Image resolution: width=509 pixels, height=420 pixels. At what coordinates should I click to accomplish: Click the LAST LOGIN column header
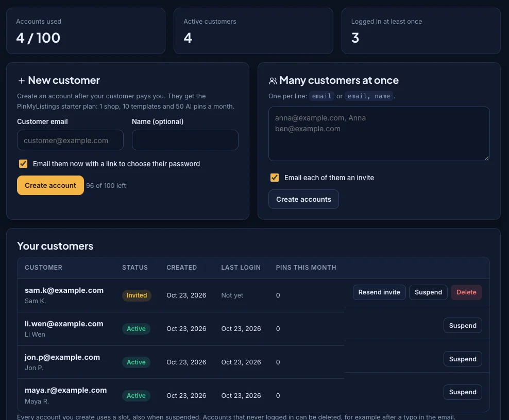pos(241,268)
